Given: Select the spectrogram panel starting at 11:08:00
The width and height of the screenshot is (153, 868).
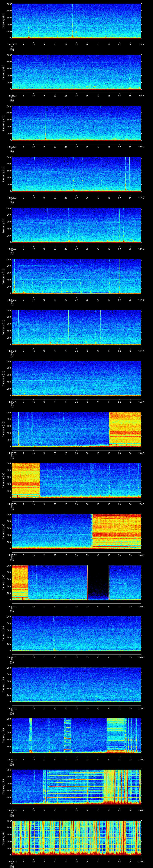Looking at the screenshot, I should point(76,72).
